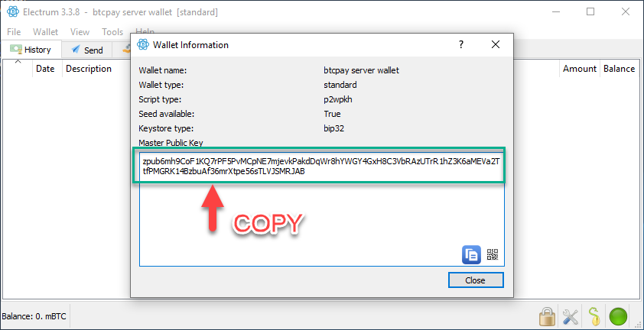Sort by the Date column header
Image resolution: width=644 pixels, height=330 pixels.
pyautogui.click(x=45, y=69)
